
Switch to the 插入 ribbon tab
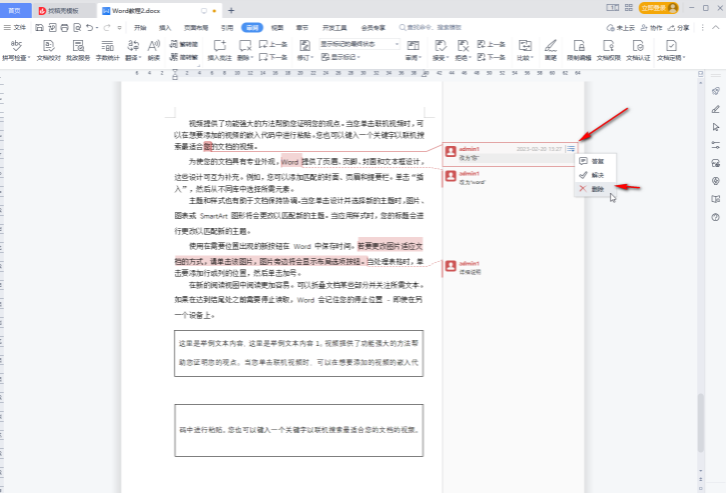coord(165,29)
